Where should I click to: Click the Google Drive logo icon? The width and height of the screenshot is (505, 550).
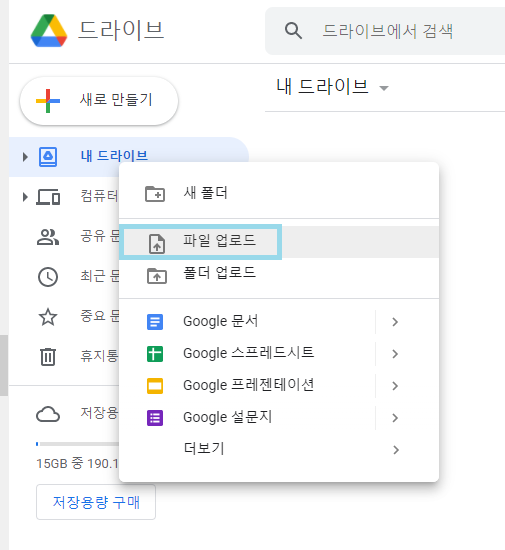pos(49,31)
